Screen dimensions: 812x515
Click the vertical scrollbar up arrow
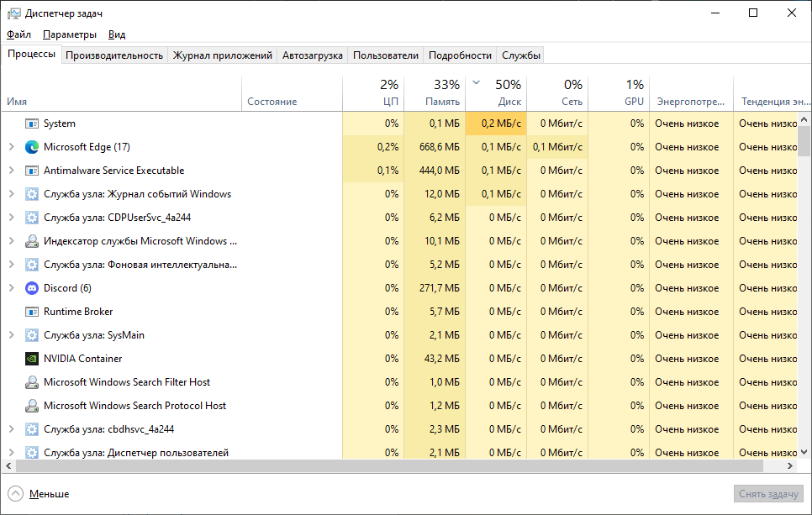pos(804,119)
